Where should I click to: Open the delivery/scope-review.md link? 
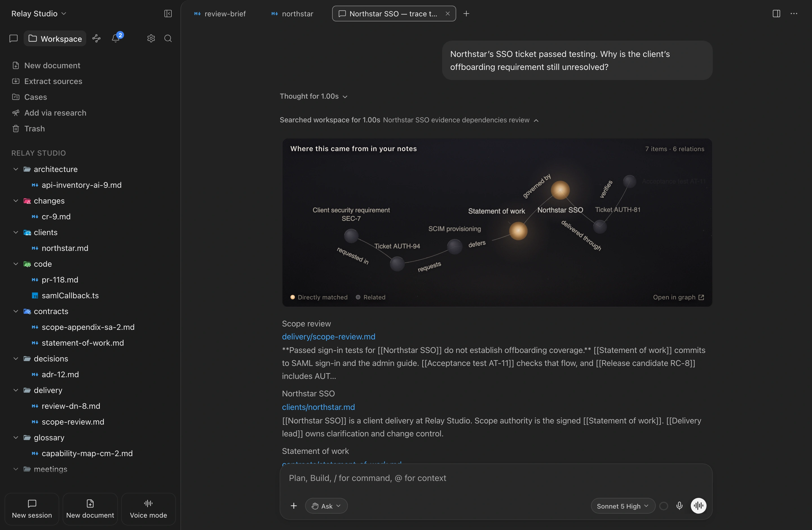click(328, 337)
